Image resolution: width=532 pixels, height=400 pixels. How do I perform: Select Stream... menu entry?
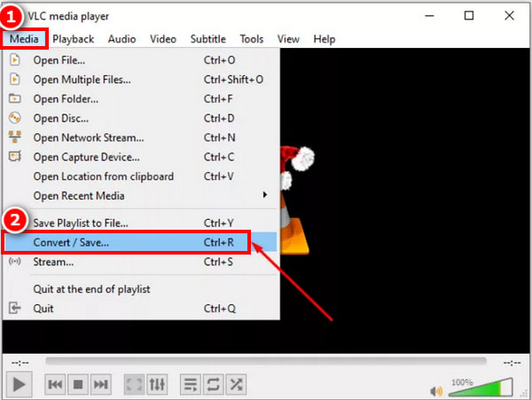coord(141,262)
